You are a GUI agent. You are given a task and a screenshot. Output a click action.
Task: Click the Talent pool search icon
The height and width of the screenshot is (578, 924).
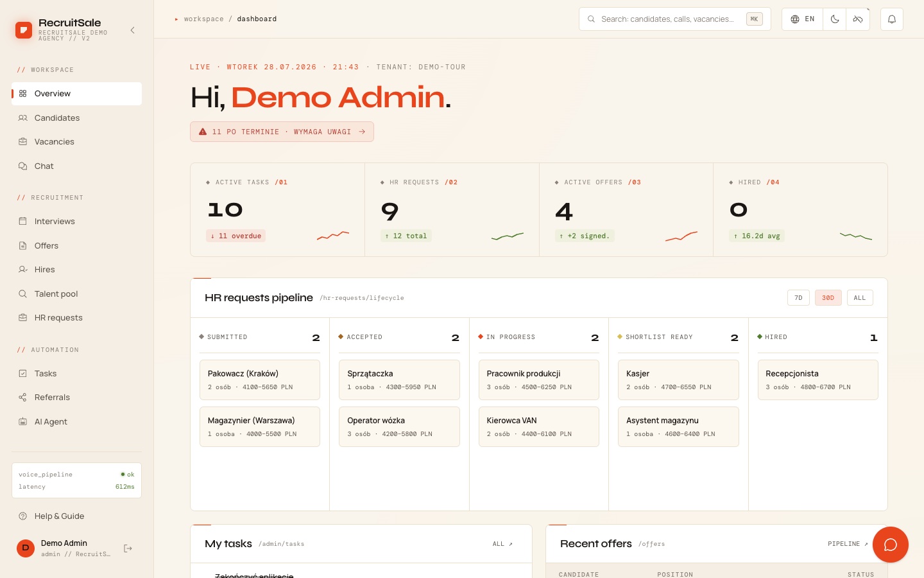(x=23, y=294)
